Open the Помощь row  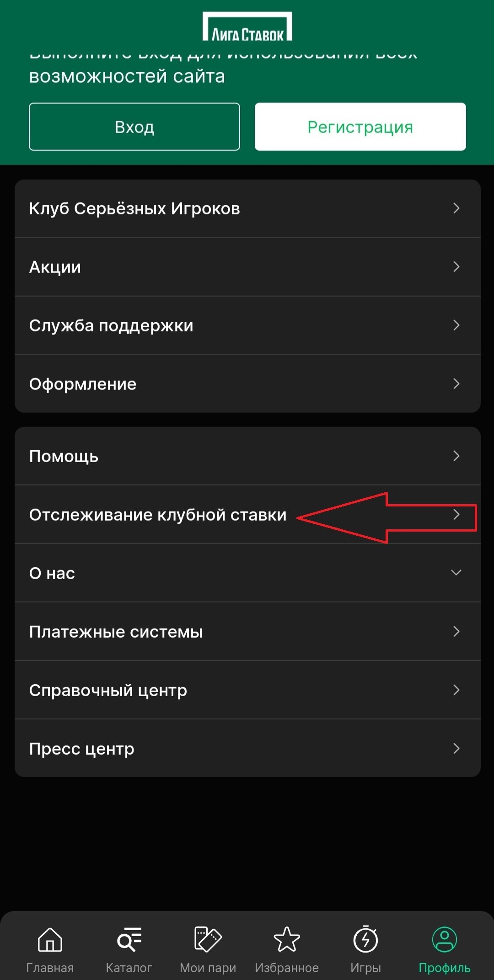(x=247, y=456)
